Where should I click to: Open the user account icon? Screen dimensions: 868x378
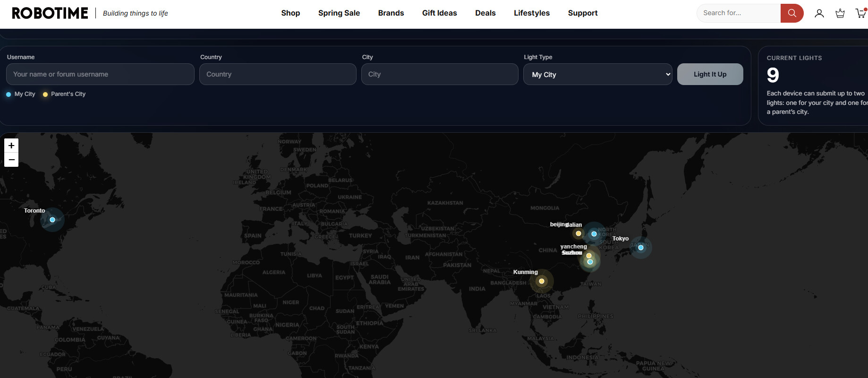(819, 13)
